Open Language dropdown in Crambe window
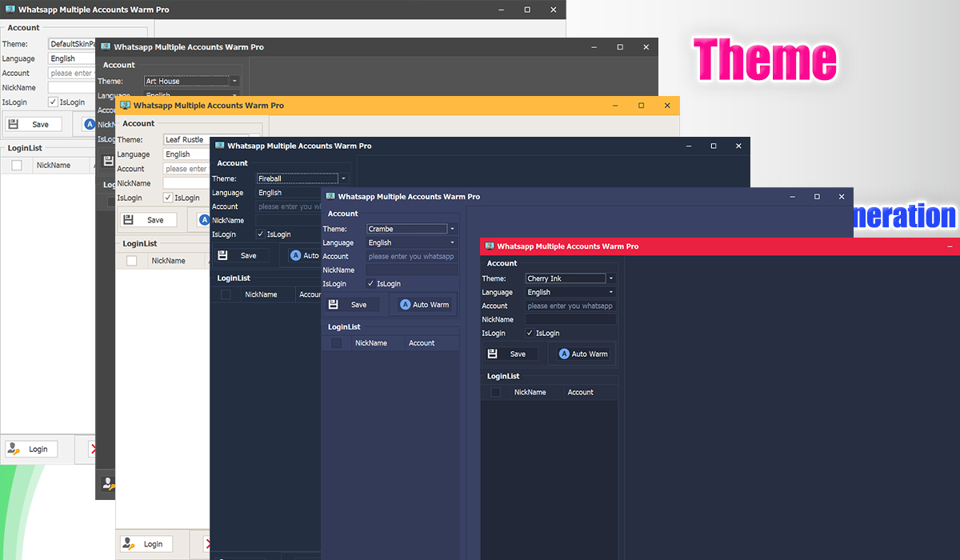 click(412, 242)
